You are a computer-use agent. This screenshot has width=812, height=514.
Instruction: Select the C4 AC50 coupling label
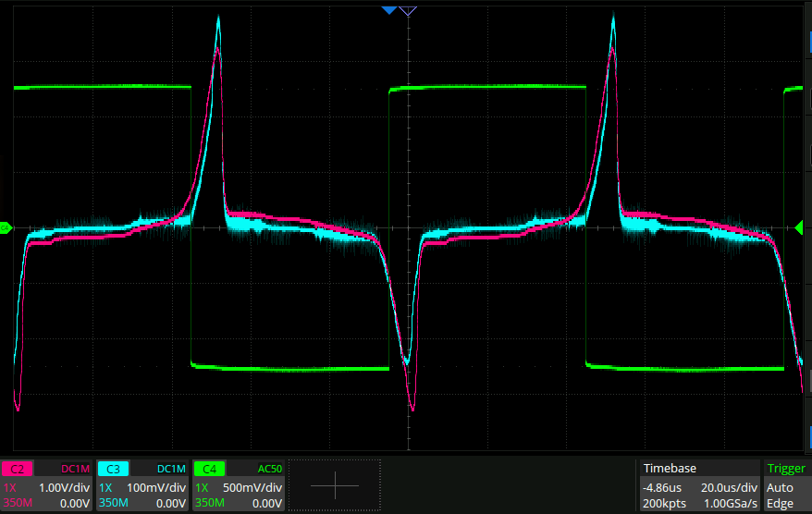(270, 469)
